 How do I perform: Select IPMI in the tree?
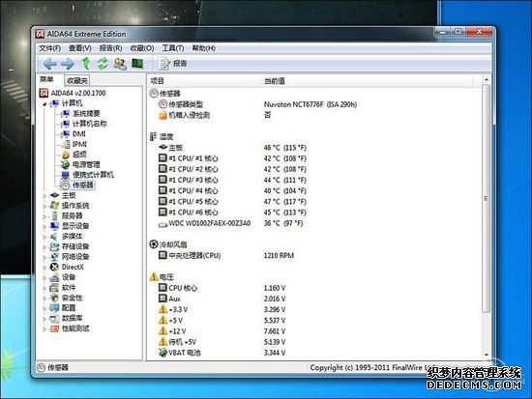point(79,144)
